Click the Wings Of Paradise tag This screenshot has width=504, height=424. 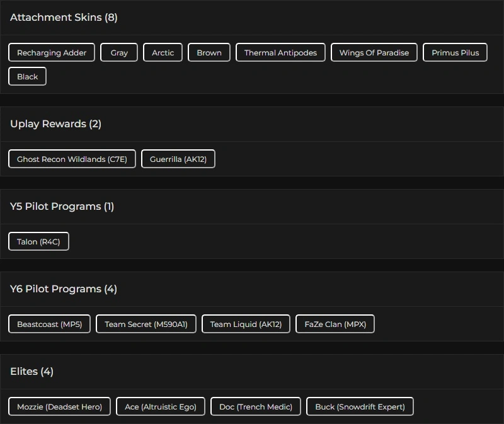(x=374, y=52)
